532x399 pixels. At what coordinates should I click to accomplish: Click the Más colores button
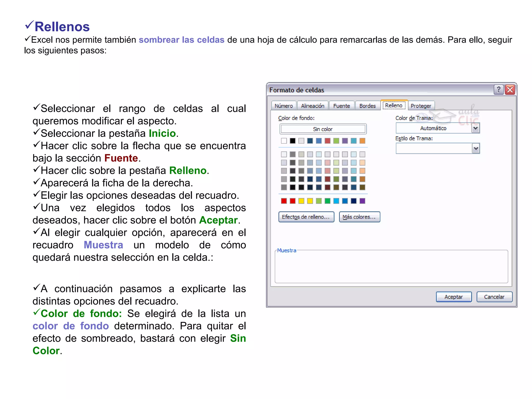359,217
